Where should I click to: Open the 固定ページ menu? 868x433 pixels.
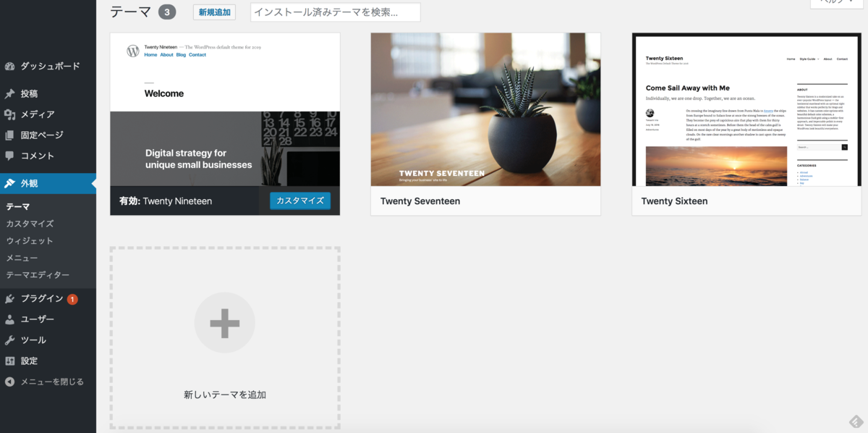pyautogui.click(x=48, y=135)
